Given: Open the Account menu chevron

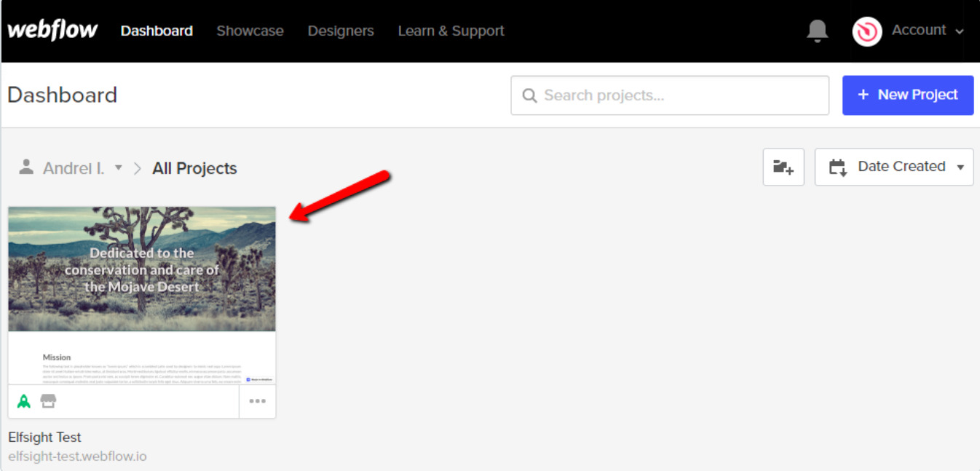Looking at the screenshot, I should [x=959, y=31].
